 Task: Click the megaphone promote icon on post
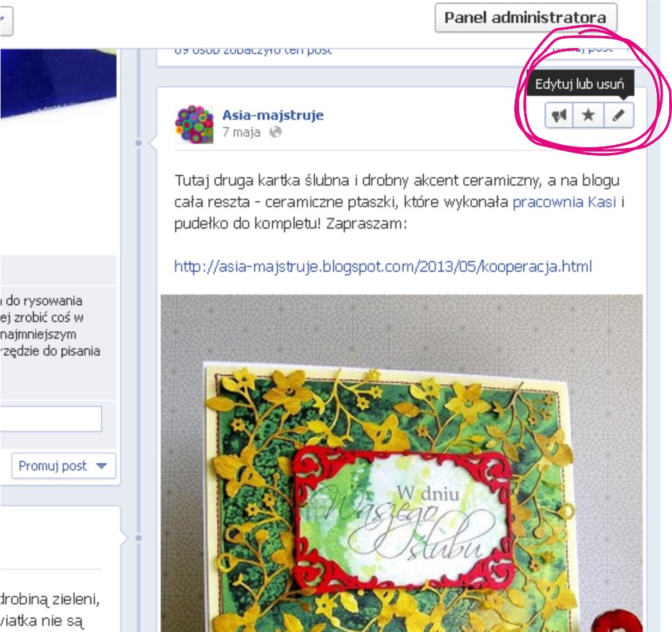[x=559, y=115]
